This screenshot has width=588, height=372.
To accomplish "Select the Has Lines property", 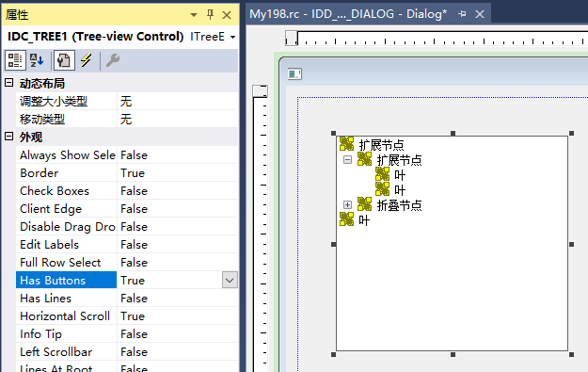I will pyautogui.click(x=67, y=298).
